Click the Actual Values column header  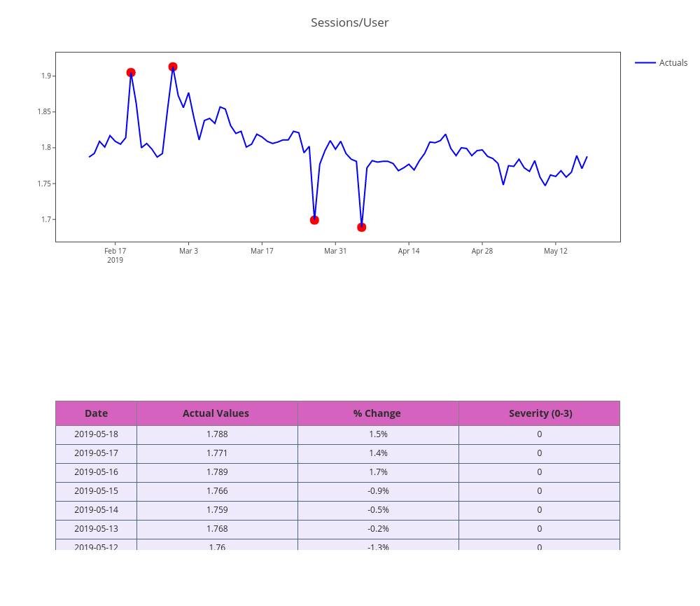(216, 413)
